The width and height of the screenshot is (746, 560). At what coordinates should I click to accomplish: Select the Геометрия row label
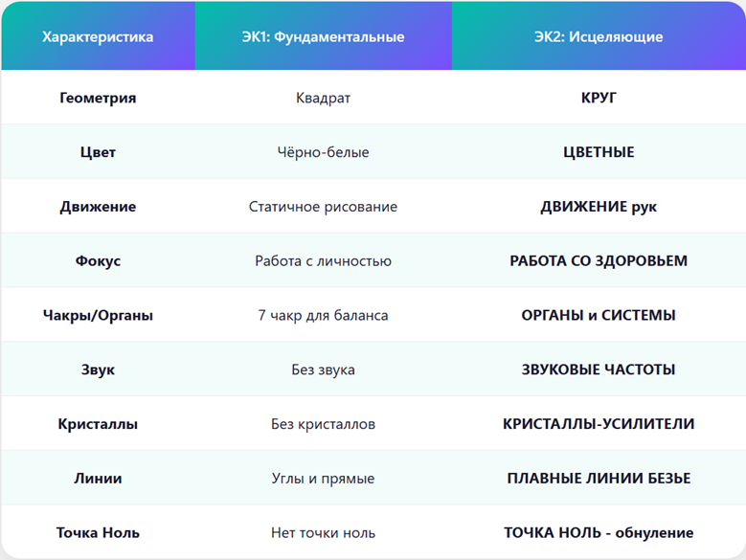pyautogui.click(x=98, y=98)
